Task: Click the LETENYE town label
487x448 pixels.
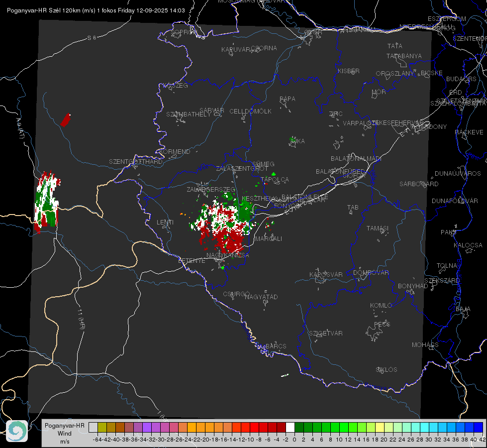Action: 192,261
